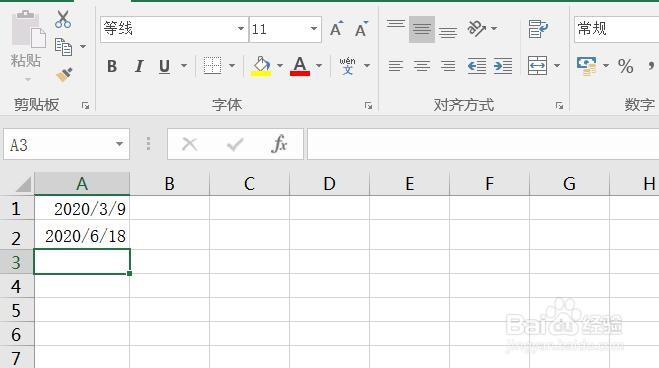Select column F header
The width and height of the screenshot is (659, 368).
point(490,184)
